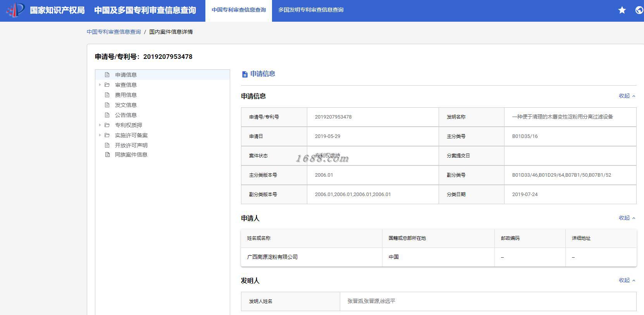
Task: Select 专利权质押 in the left tree
Action: coord(128,125)
